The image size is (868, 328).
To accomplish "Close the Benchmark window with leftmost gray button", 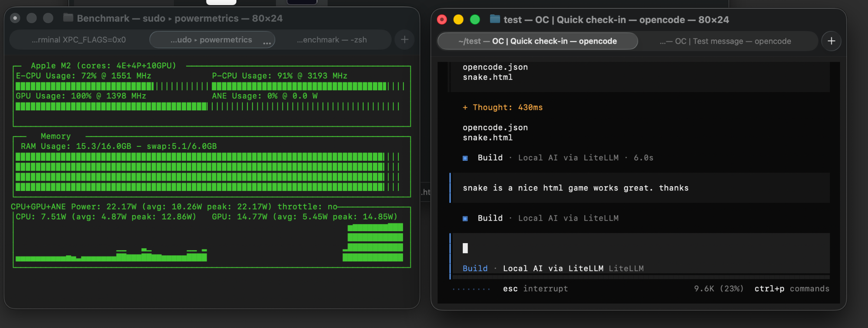I will click(x=15, y=18).
